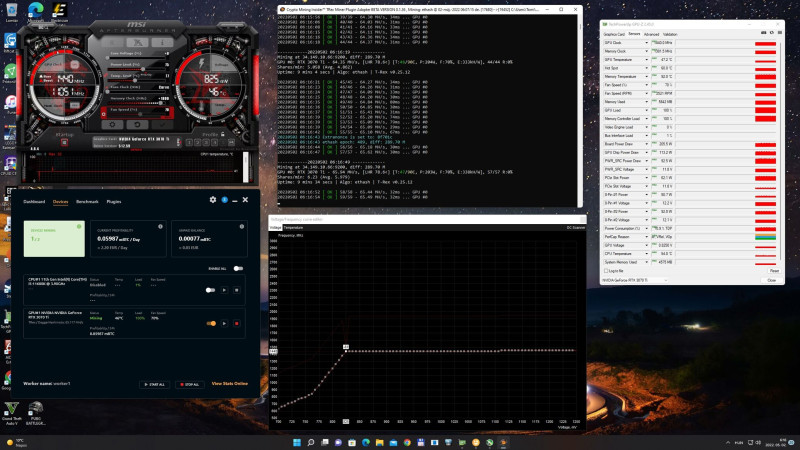This screenshot has height=450, width=800.
Task: Click Fan Speed slider knob in Afterburner
Action: tap(141, 114)
